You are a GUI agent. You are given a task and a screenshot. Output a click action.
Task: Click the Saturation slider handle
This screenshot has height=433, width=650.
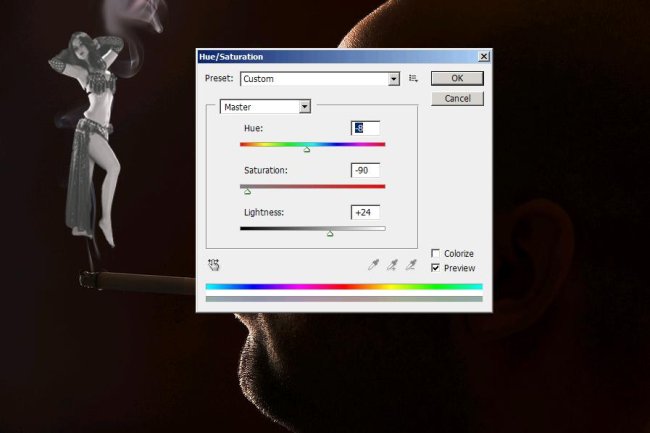click(247, 191)
